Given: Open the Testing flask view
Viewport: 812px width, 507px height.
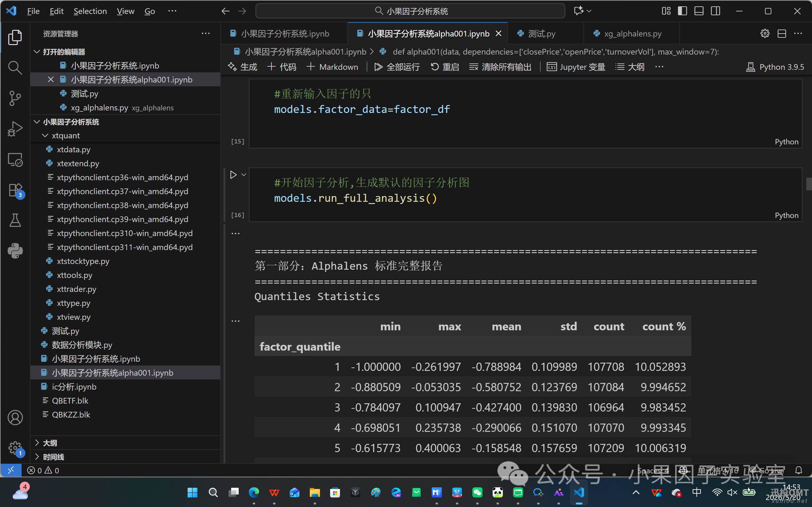Looking at the screenshot, I should click(x=15, y=220).
